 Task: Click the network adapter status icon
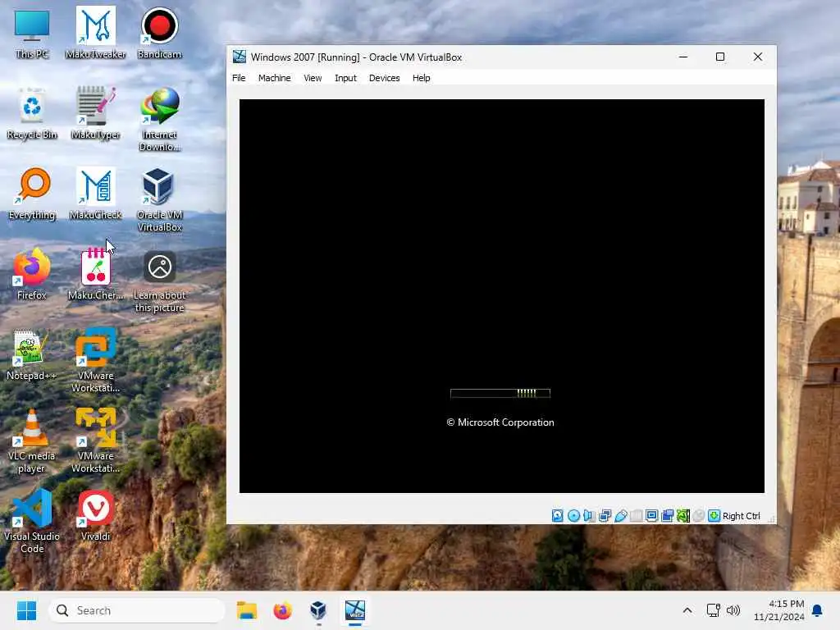605,516
